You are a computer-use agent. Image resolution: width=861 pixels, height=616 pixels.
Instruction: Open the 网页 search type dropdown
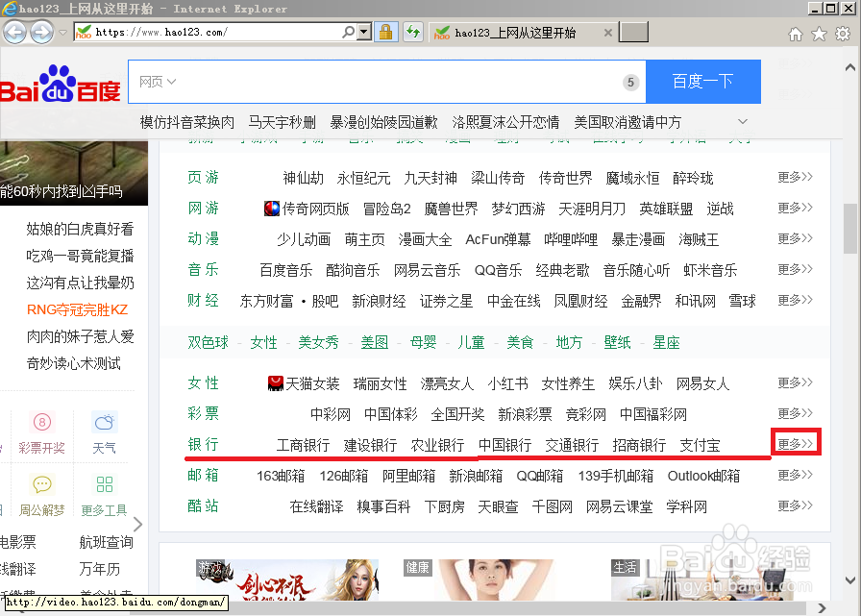coord(157,82)
